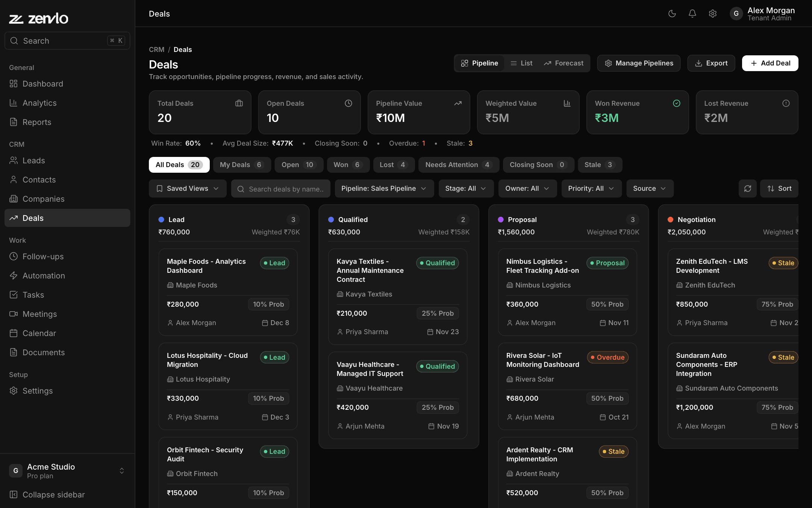Screen dimensions: 812x508
Task: Click the Sort button
Action: (x=779, y=189)
